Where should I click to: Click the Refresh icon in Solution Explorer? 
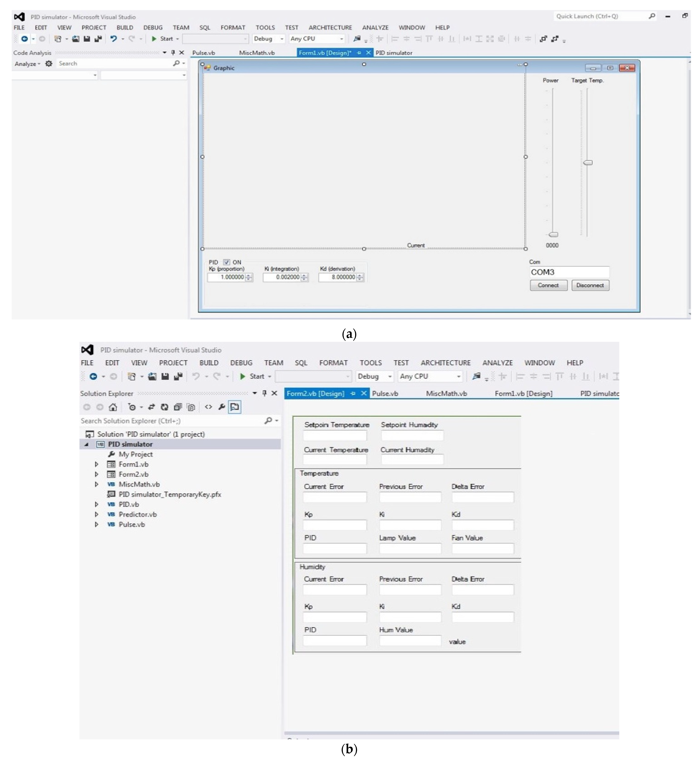164,407
